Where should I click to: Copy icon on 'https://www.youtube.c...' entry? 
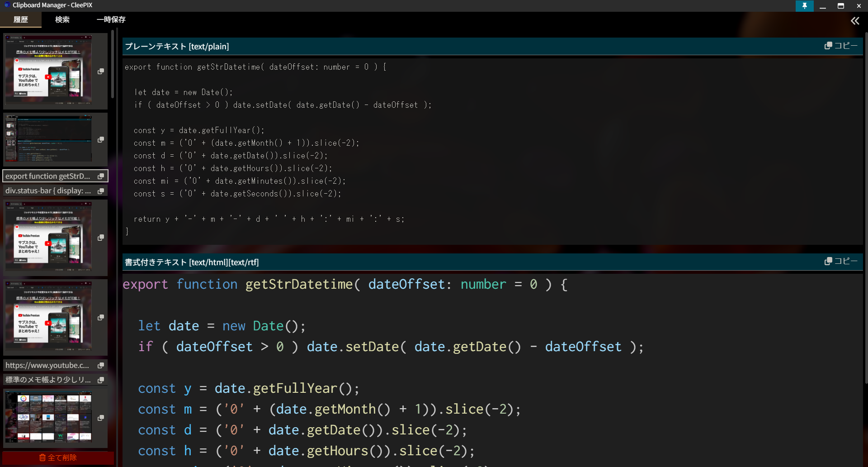[101, 365]
